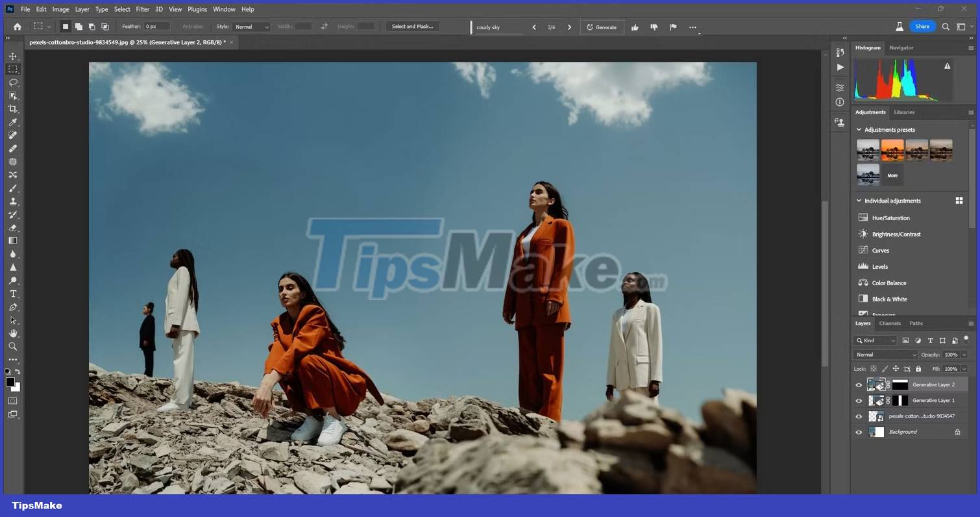Open the Opacity dropdown in Layers panel

pyautogui.click(x=963, y=355)
